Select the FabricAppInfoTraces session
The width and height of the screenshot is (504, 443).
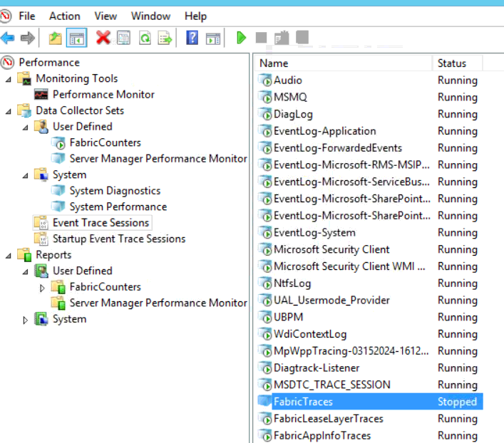point(322,435)
